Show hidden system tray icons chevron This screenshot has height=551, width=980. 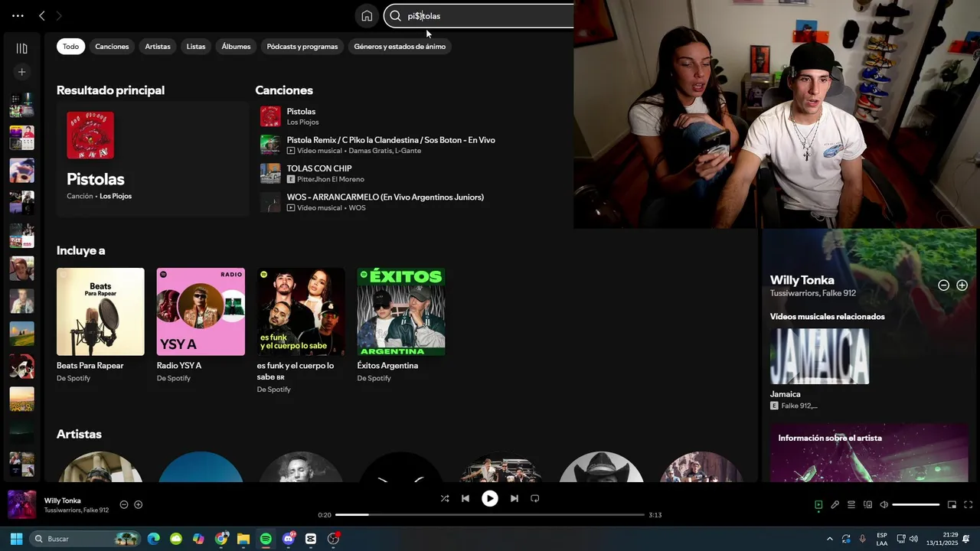pyautogui.click(x=829, y=539)
